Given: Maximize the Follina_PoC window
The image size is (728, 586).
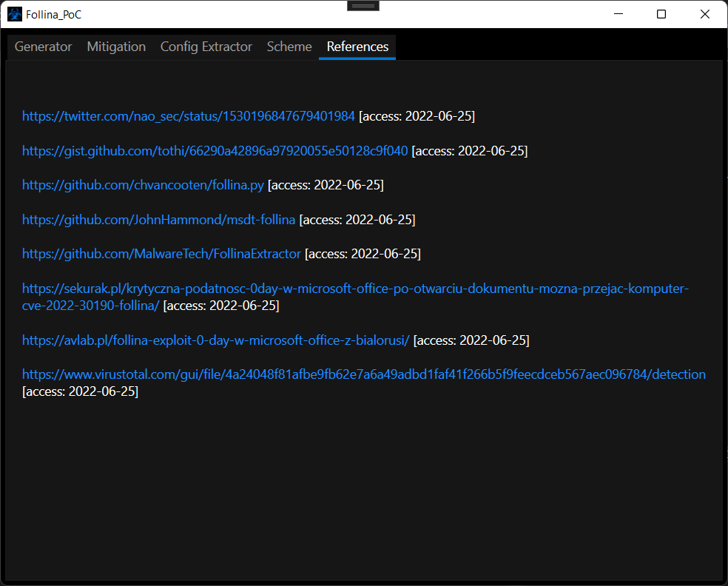Looking at the screenshot, I should coord(661,14).
